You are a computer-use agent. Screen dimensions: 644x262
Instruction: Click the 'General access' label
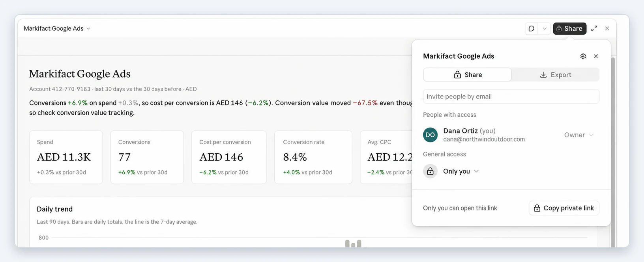click(x=444, y=154)
